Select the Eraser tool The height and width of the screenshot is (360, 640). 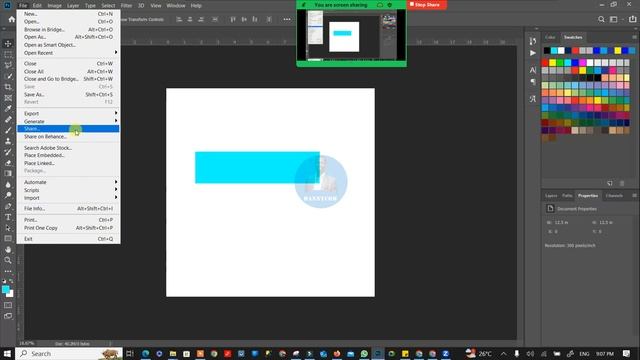8,163
